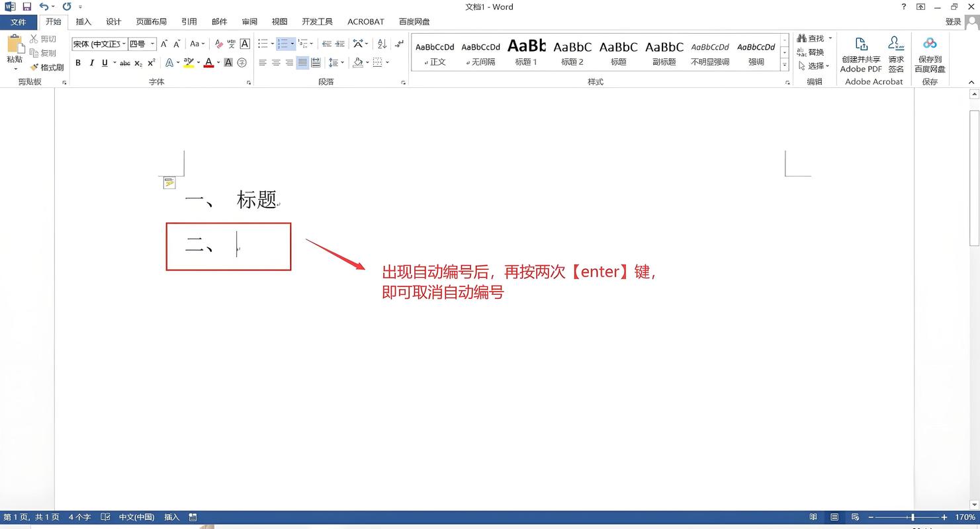The width and height of the screenshot is (980, 529).
Task: Toggle justify alignment
Action: point(302,63)
